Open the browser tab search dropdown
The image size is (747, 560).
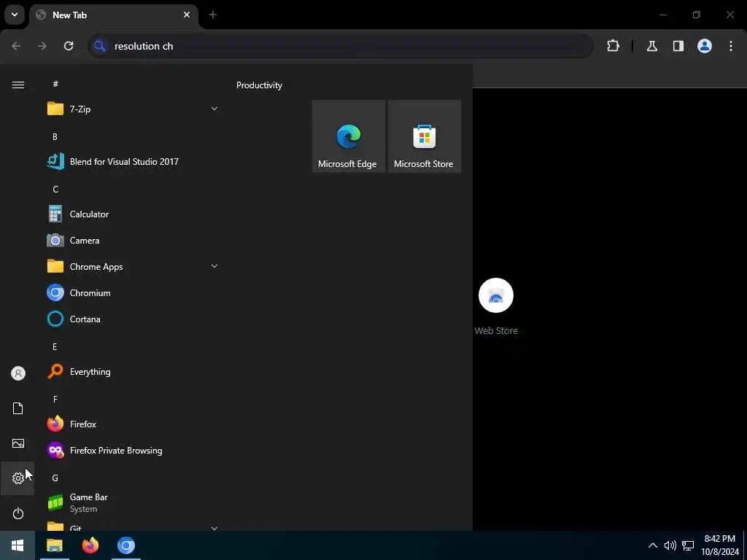coord(15,15)
